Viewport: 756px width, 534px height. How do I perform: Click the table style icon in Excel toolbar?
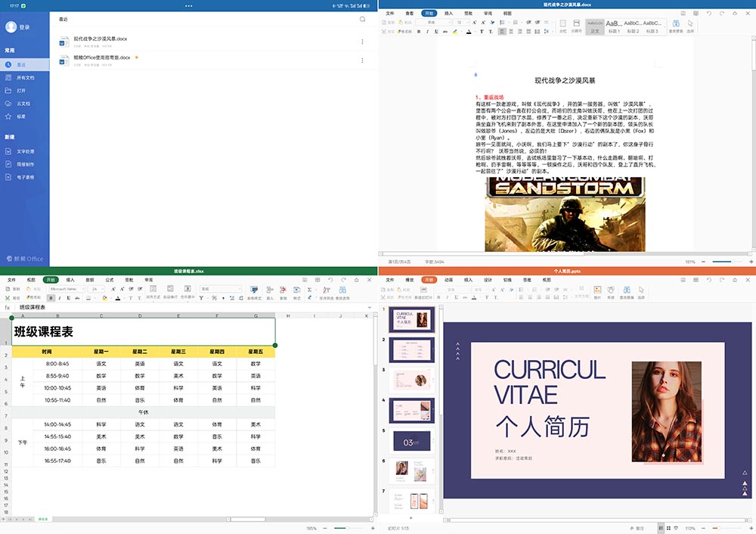coord(253,290)
